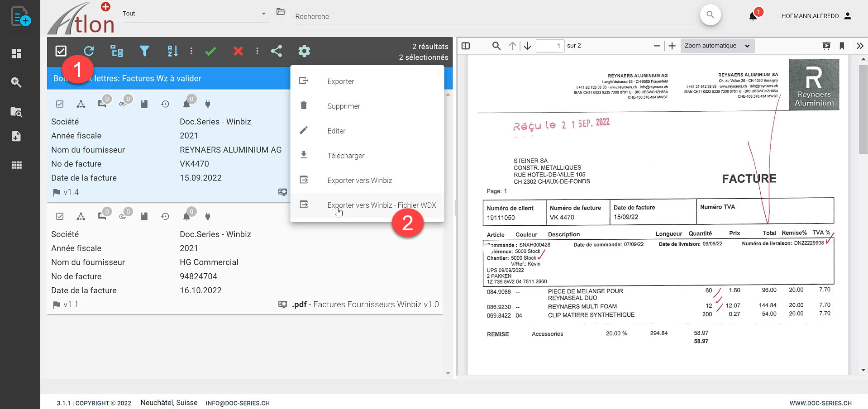Viewport: 868px width, 409px height.
Task: Open Tout category dropdown
Action: click(x=196, y=14)
